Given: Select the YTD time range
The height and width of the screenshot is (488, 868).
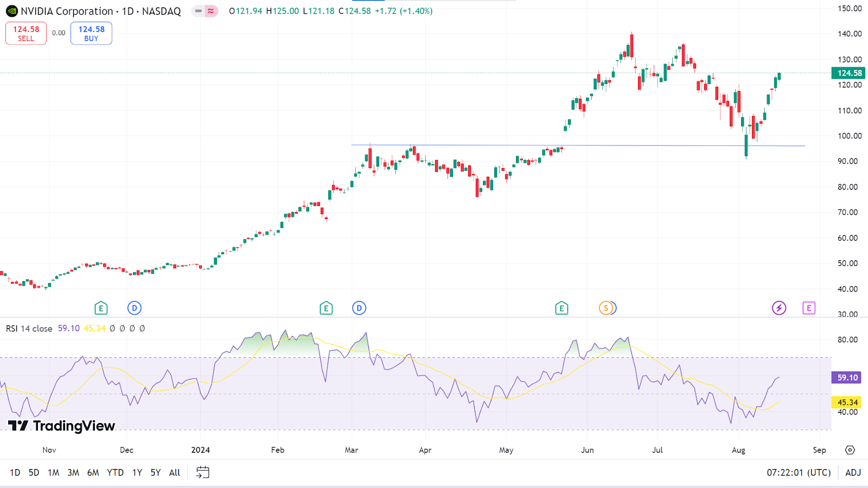Looking at the screenshot, I should click(115, 472).
